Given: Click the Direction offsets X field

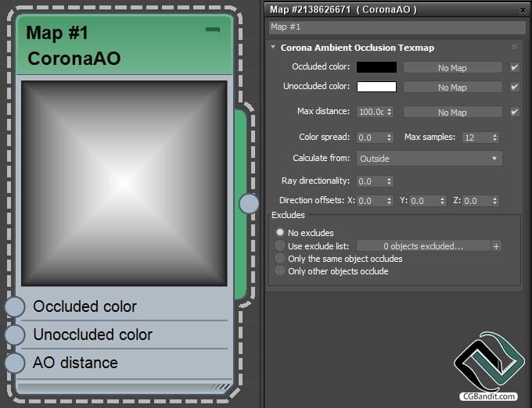Looking at the screenshot, I should [371, 201].
